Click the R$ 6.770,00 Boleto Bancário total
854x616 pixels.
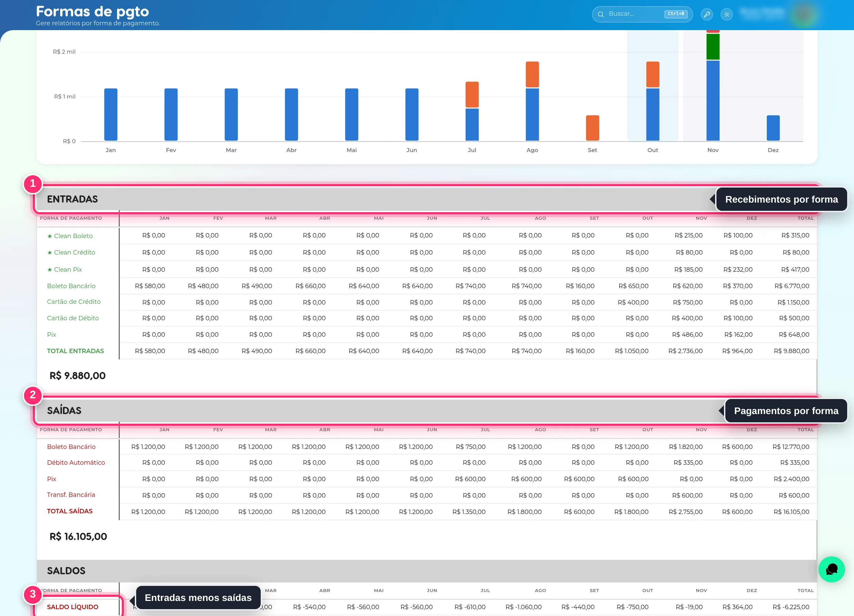point(792,286)
